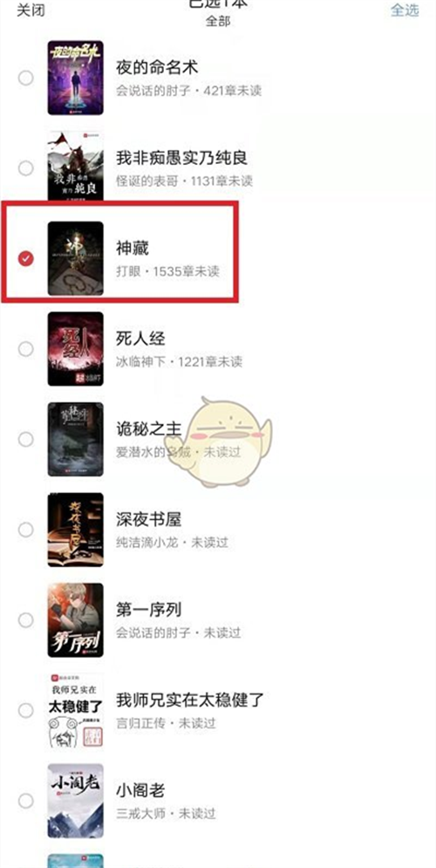Image resolution: width=436 pixels, height=868 pixels.
Task: Select the radio button for 小阁老
Action: point(26,801)
